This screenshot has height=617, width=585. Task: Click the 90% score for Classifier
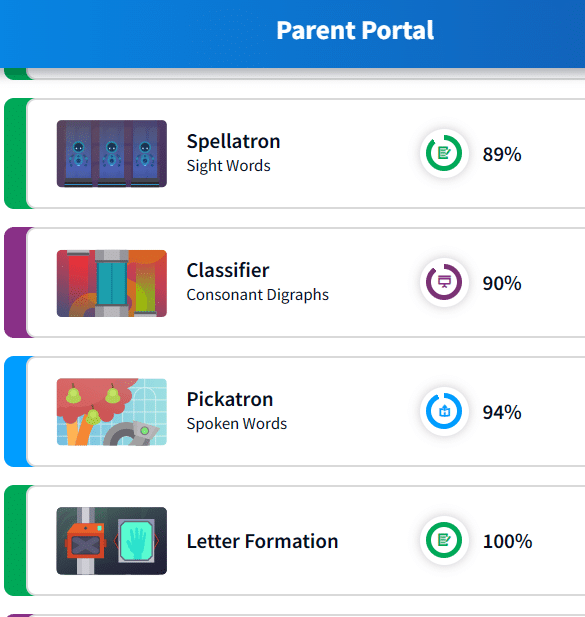[502, 283]
